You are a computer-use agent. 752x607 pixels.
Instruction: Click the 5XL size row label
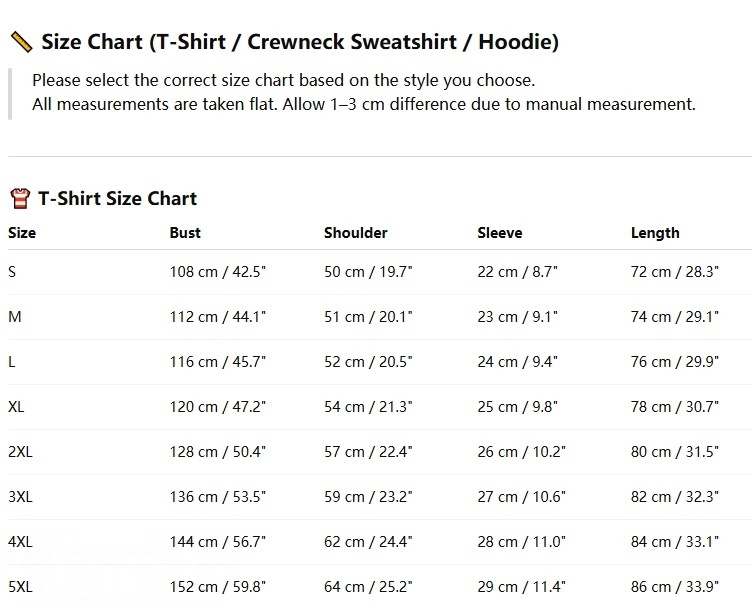pos(20,587)
